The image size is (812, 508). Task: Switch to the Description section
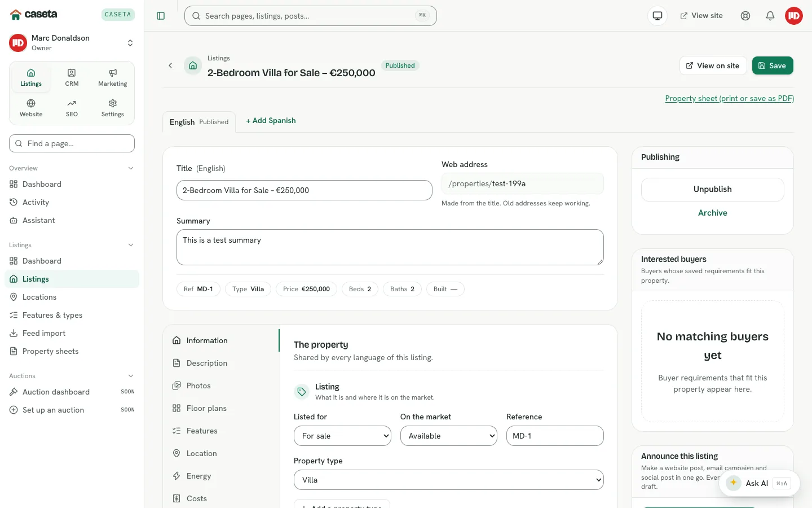point(222,363)
